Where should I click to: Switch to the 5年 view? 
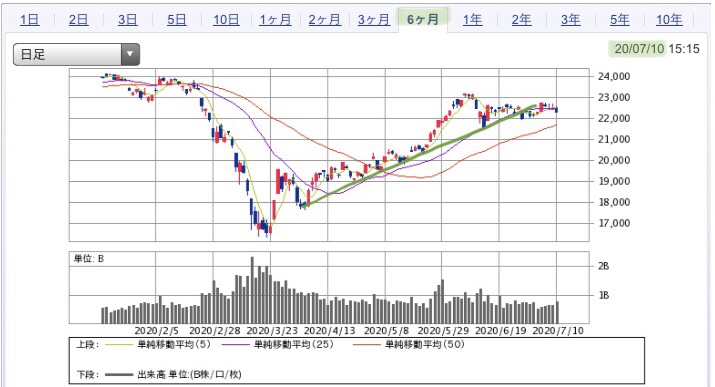coord(620,20)
